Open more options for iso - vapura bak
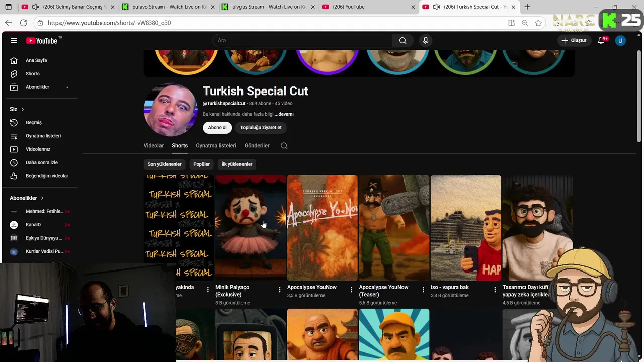 click(495, 290)
